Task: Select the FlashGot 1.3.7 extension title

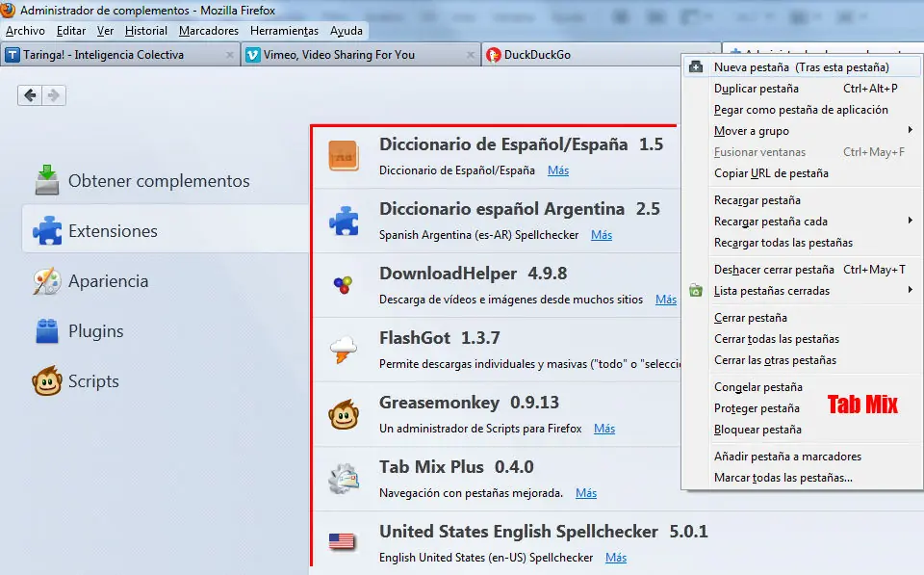Action: (x=440, y=338)
